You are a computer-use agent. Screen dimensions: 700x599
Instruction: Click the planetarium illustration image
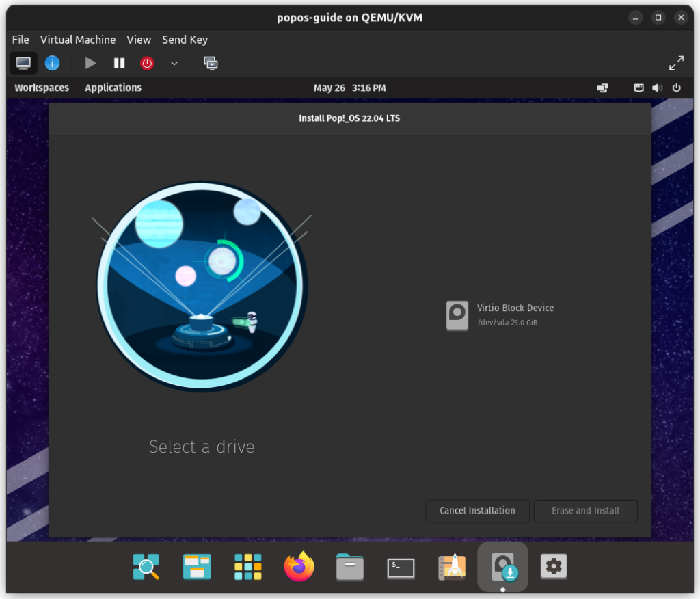point(202,287)
